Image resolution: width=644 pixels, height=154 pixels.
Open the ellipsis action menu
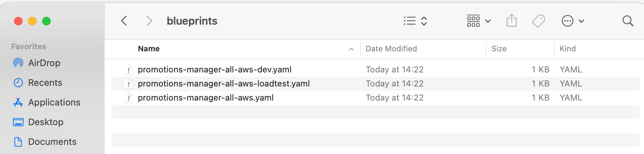point(573,21)
